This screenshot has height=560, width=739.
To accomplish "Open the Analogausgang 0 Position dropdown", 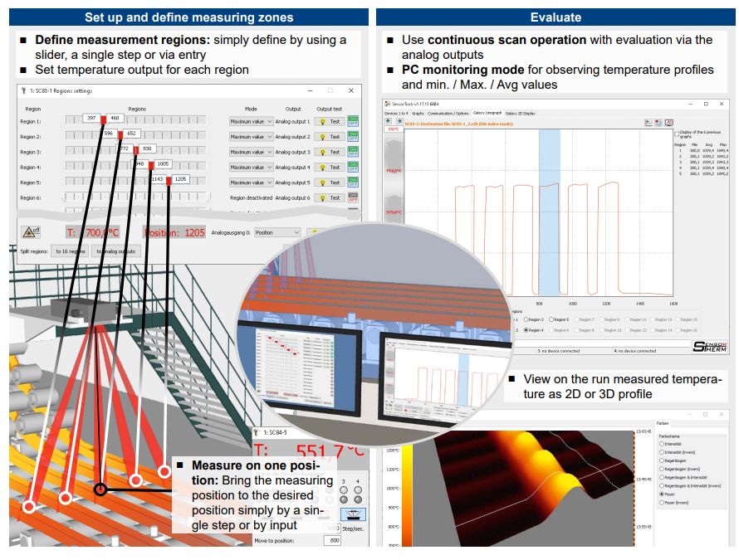I will 277,233.
